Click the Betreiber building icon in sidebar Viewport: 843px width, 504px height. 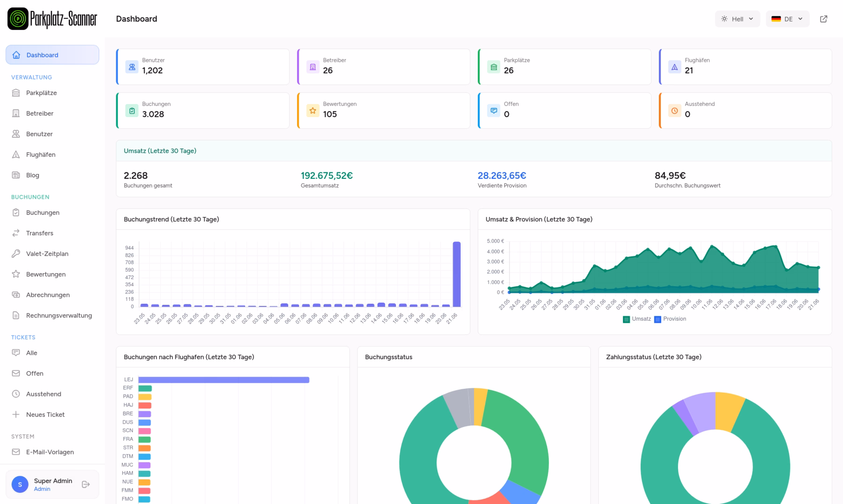pyautogui.click(x=16, y=113)
